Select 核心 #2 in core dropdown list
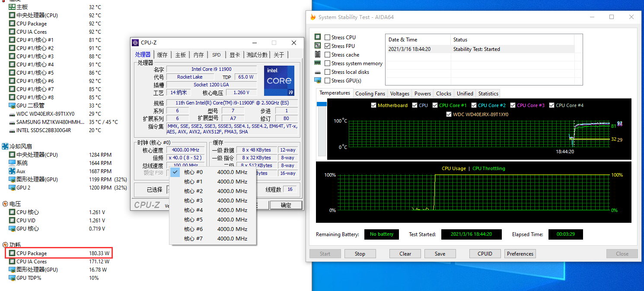The height and width of the screenshot is (291, 644). tap(213, 191)
